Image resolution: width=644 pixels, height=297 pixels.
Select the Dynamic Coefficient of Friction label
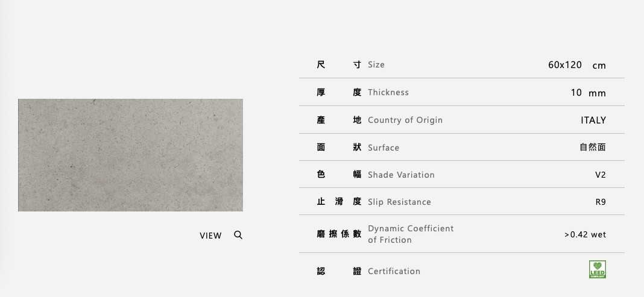click(411, 234)
